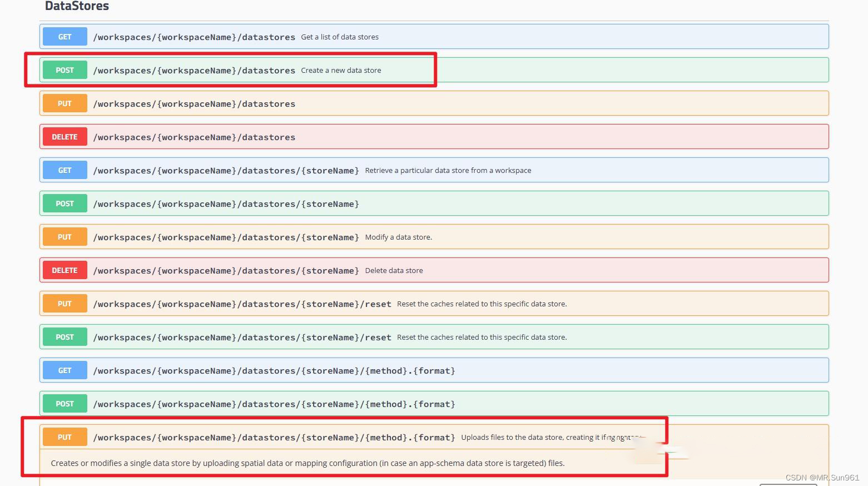Select the POST datastores storeName endpoint path text
This screenshot has height=486, width=868.
[x=226, y=204]
